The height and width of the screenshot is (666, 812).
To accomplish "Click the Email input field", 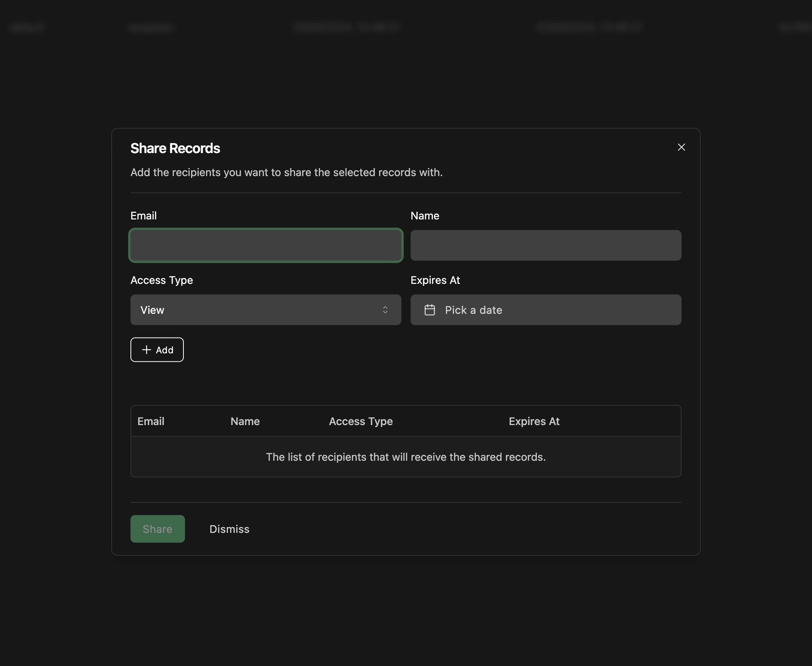I will click(x=266, y=246).
